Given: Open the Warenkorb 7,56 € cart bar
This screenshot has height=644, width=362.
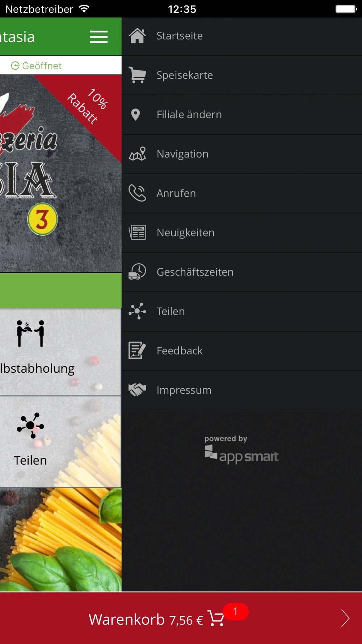Looking at the screenshot, I should point(181,618).
